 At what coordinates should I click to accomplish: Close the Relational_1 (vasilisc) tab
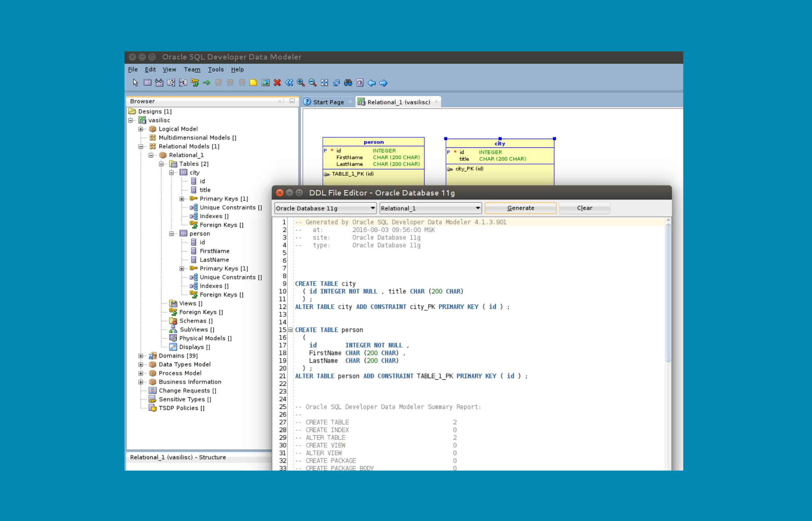pos(436,101)
